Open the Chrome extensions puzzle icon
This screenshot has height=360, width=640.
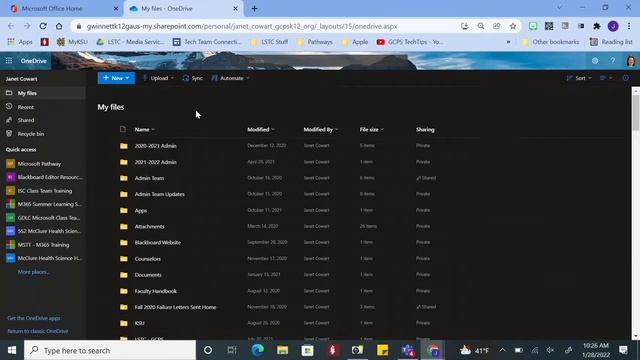(x=597, y=26)
